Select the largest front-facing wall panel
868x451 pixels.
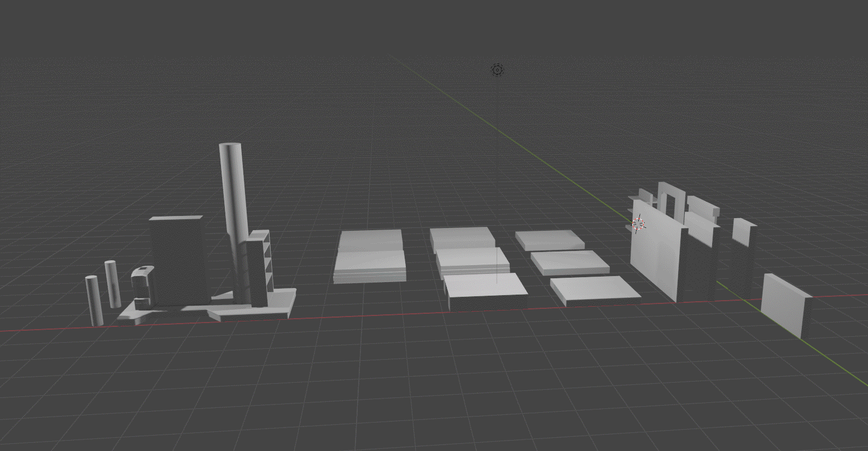point(658,251)
